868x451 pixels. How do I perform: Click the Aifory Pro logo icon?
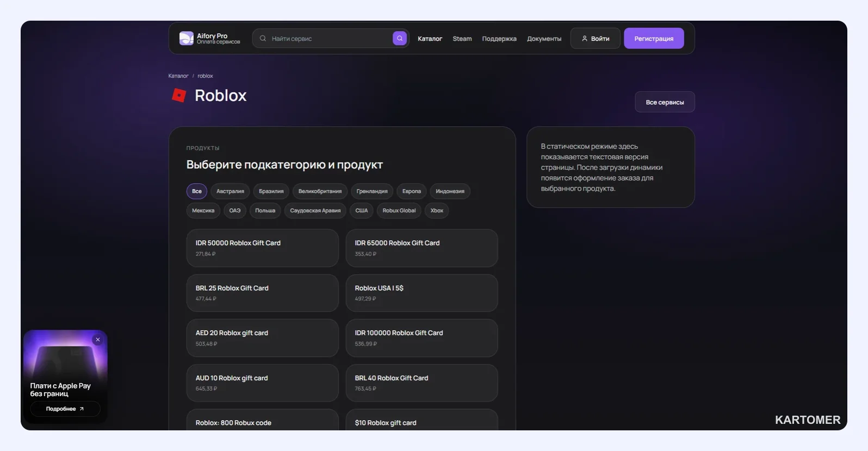(x=187, y=38)
